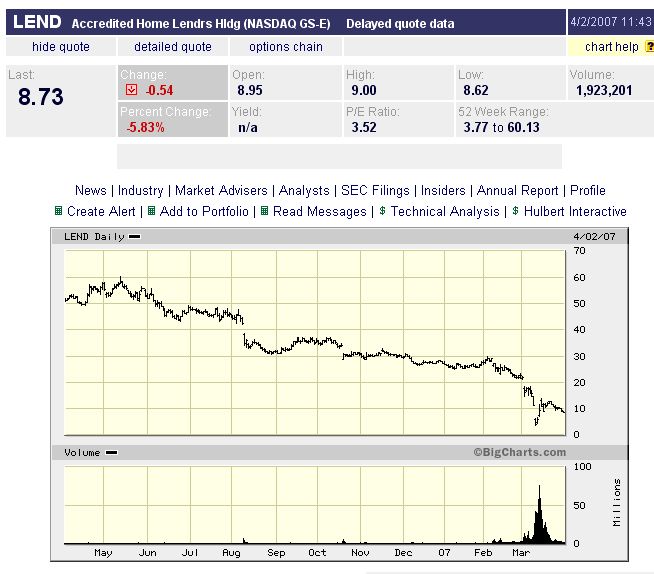
Task: Click the Volume legend line marker
Action: (x=111, y=453)
